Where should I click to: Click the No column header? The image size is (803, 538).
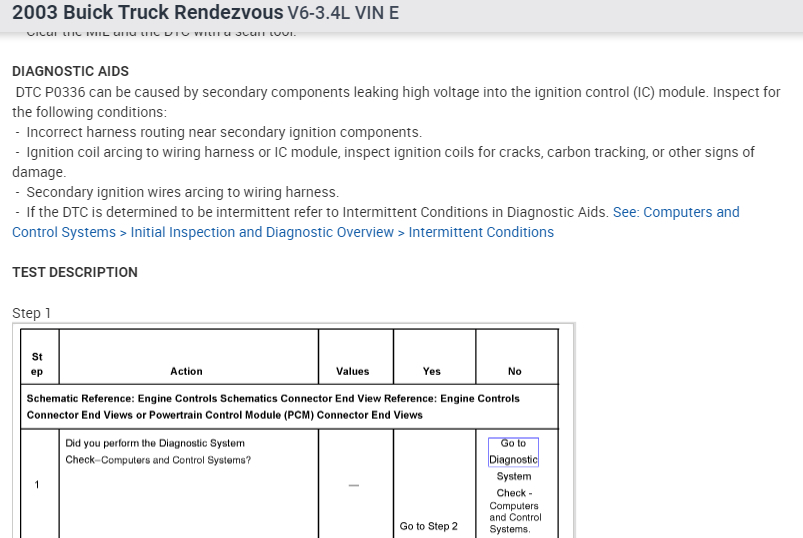point(514,371)
